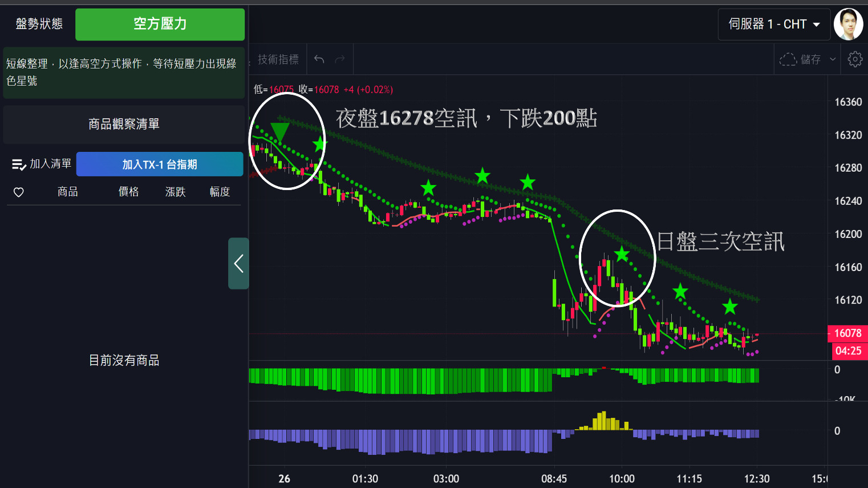Open 商品觀察清單 panel header
Image resolution: width=868 pixels, height=488 pixels.
124,124
